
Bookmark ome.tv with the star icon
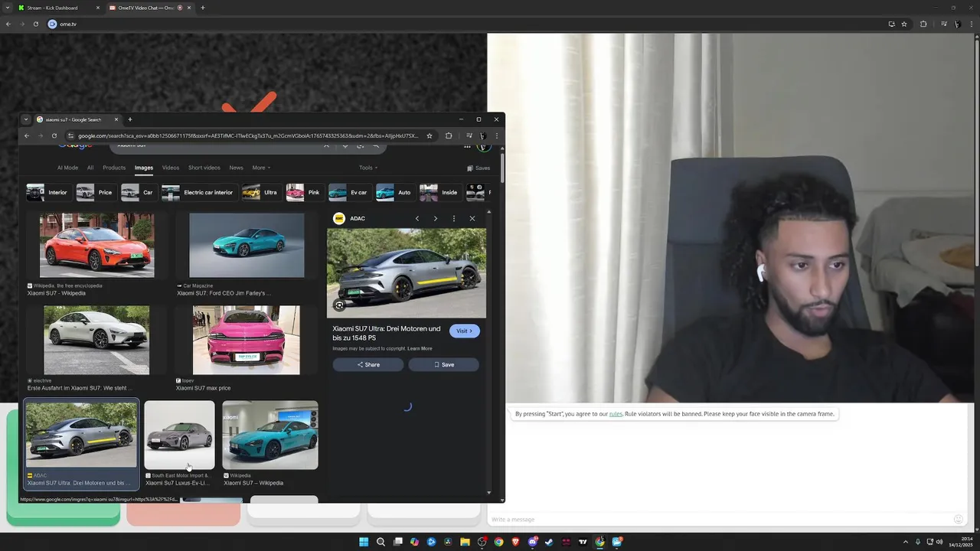904,24
